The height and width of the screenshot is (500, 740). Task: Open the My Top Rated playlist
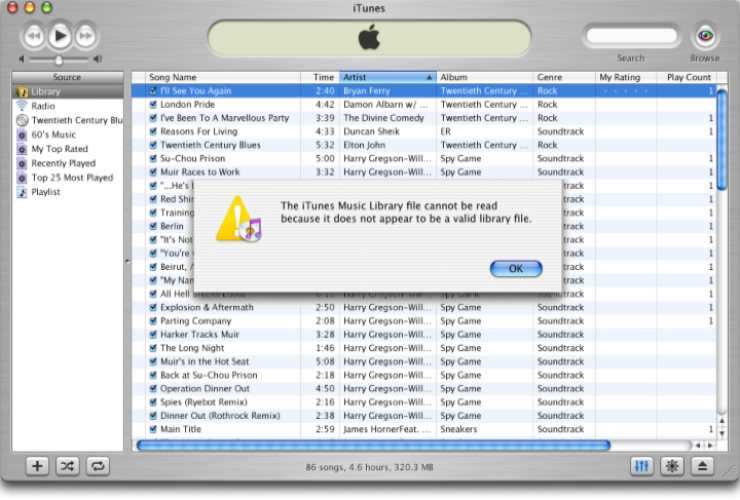67,149
